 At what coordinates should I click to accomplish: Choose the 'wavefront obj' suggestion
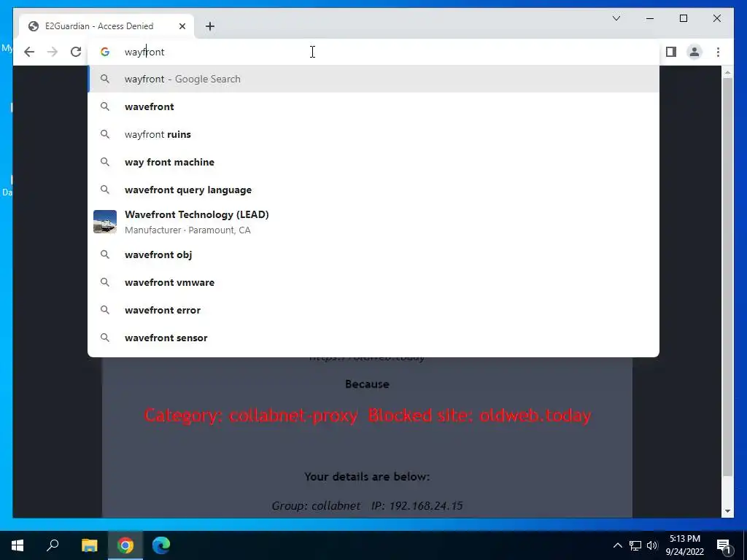click(x=373, y=254)
